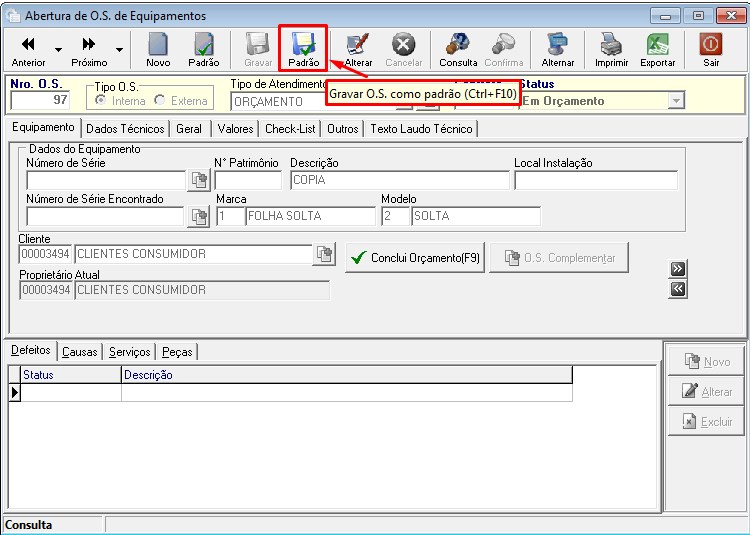Viewport: 750px width, 535px height.
Task: Open the Consulta search icon
Action: [x=458, y=45]
